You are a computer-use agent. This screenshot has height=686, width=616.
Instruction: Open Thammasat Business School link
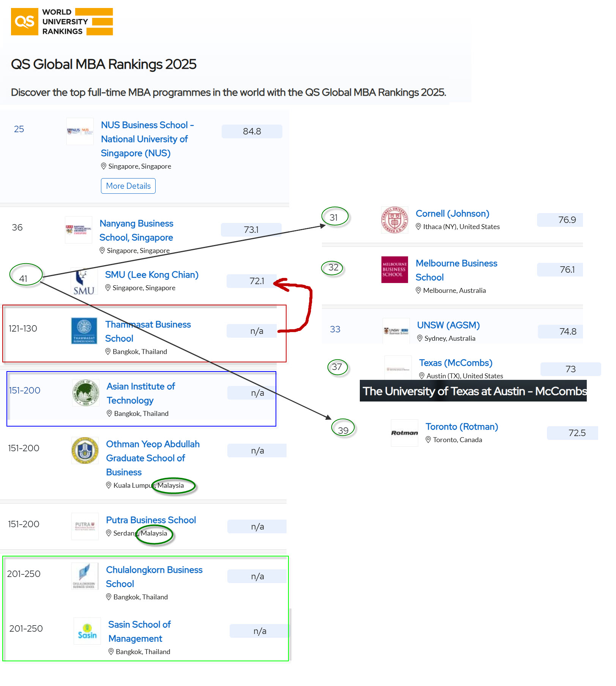(148, 332)
